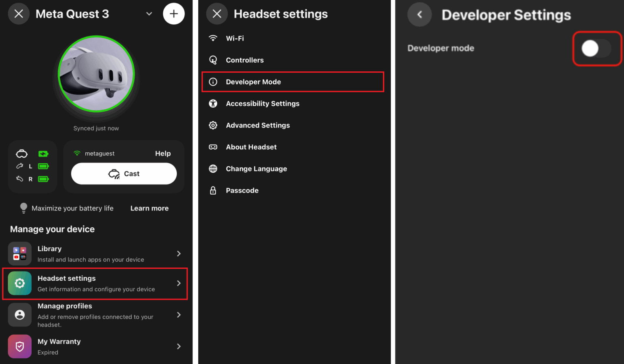624x364 pixels.
Task: Select Developer Mode from the settings list
Action: click(253, 82)
